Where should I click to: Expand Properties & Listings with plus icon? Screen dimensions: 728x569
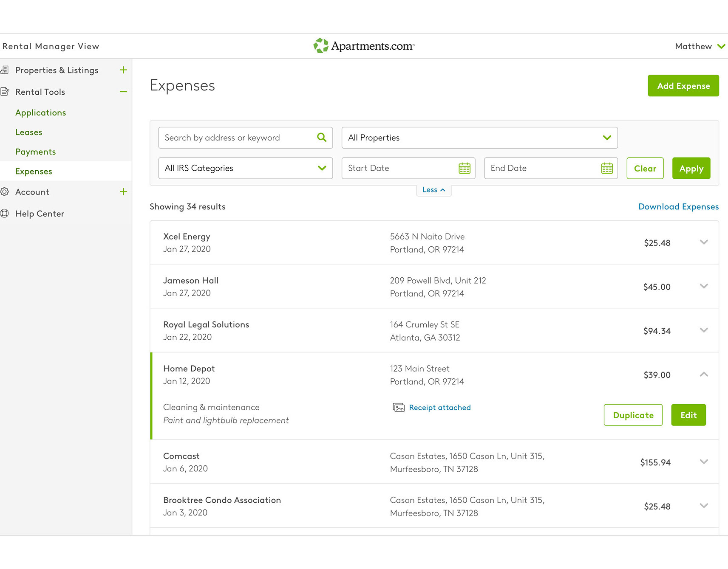click(x=123, y=70)
